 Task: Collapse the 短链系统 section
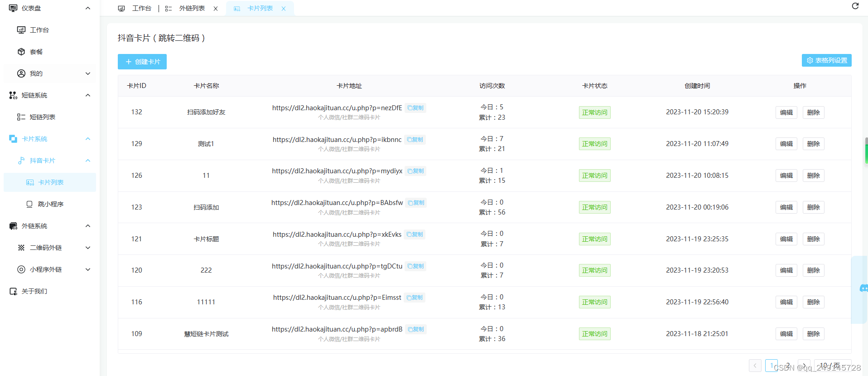point(88,95)
